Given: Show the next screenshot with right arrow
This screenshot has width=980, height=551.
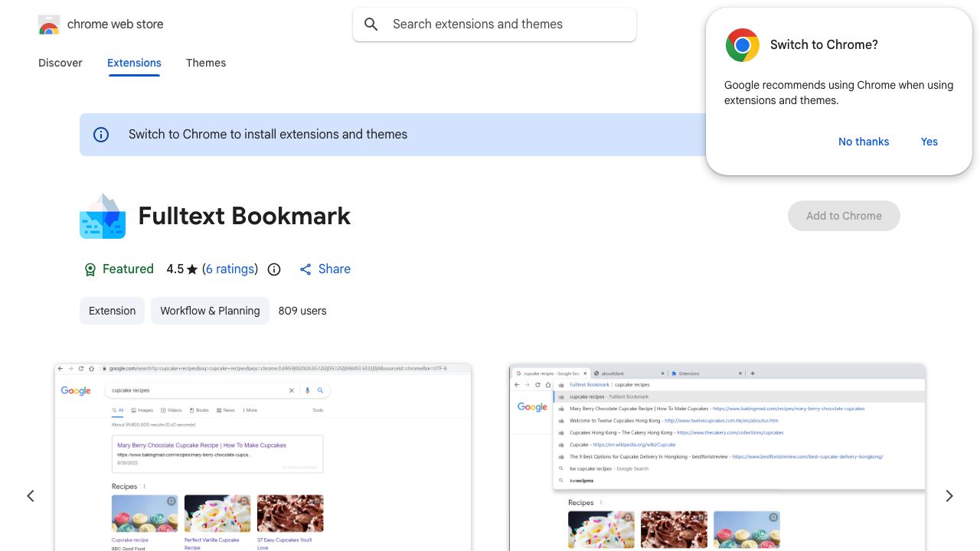Looking at the screenshot, I should (949, 496).
